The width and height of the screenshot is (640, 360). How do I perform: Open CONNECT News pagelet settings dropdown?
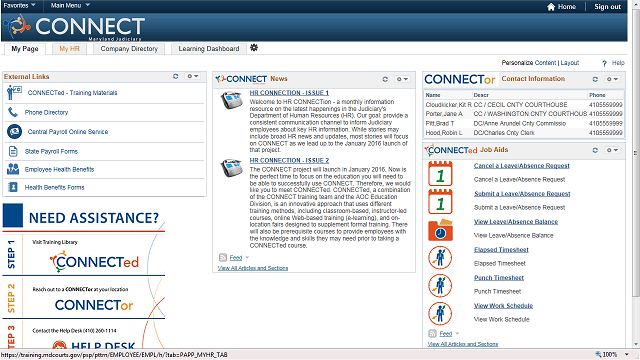coord(402,79)
